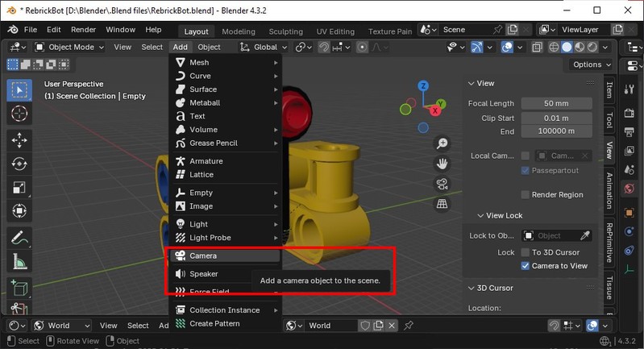Toggle camera view viewport icon
The image size is (644, 349).
[442, 184]
